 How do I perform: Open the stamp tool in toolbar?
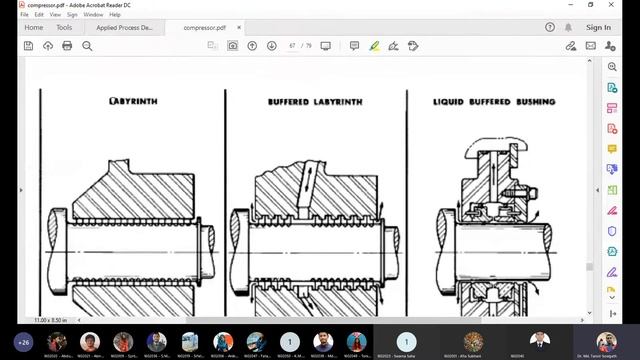click(x=413, y=46)
